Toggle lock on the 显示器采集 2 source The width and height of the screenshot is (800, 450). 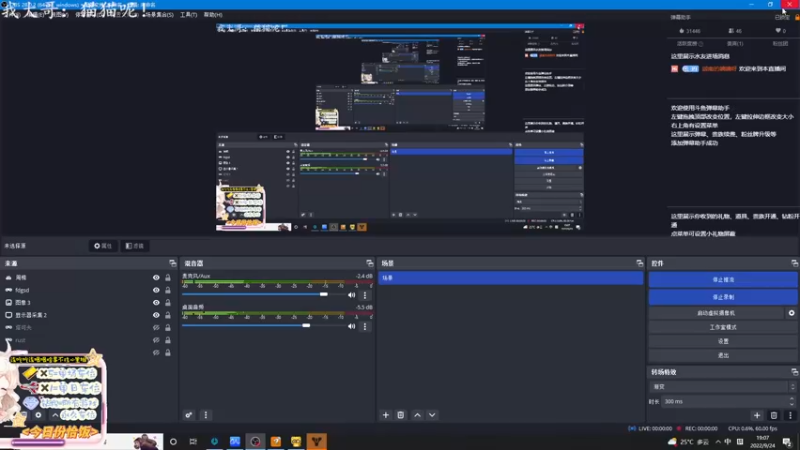[168, 315]
